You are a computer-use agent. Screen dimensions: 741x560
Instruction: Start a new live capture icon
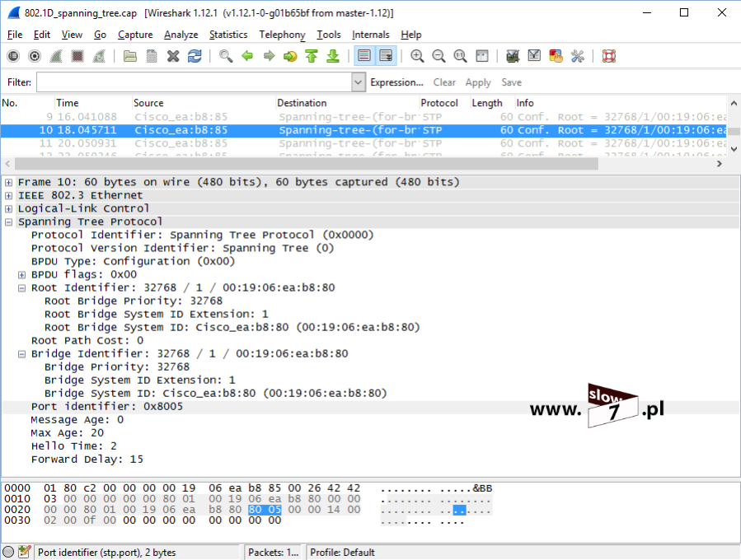point(56,56)
